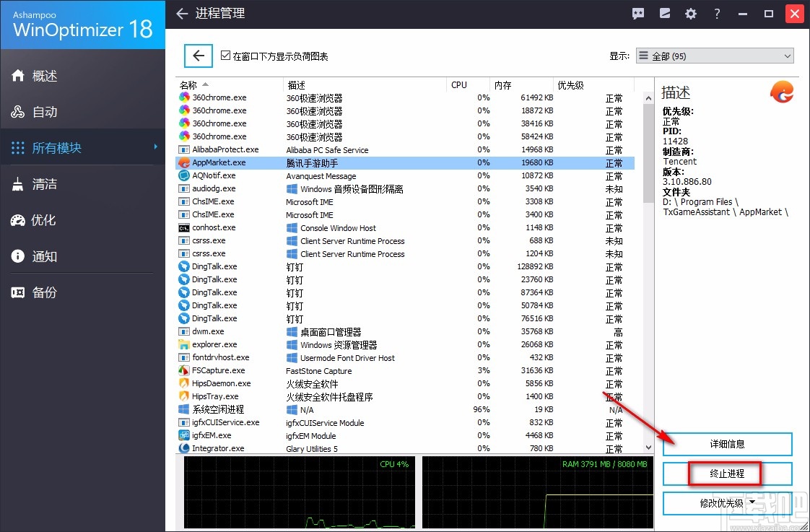Click the process list scrollbar thumb
Screen dimensions: 810x532
point(648,154)
